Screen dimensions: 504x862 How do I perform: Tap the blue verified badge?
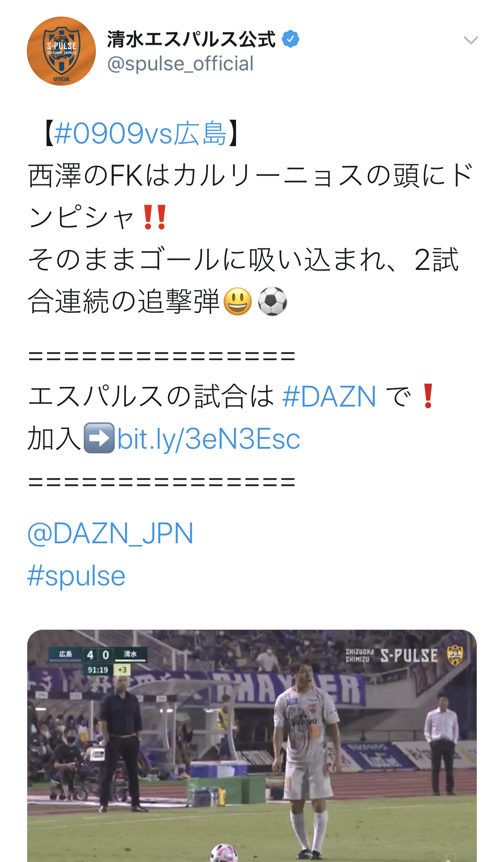290,39
